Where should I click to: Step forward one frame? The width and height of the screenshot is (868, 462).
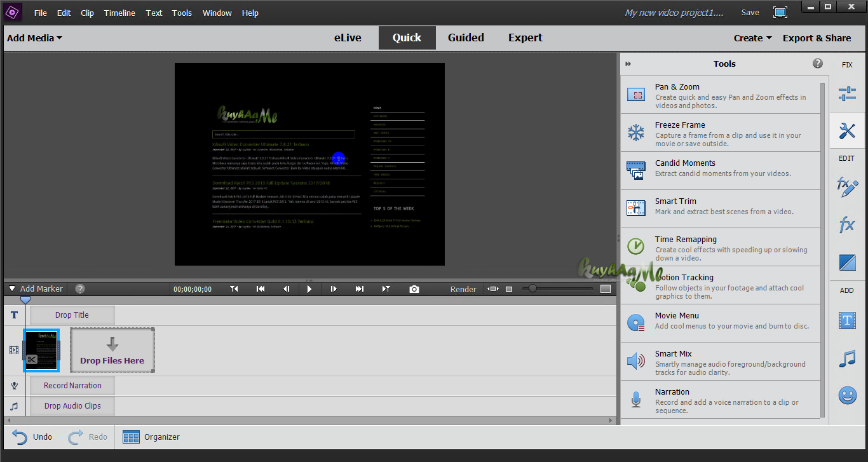pos(334,289)
